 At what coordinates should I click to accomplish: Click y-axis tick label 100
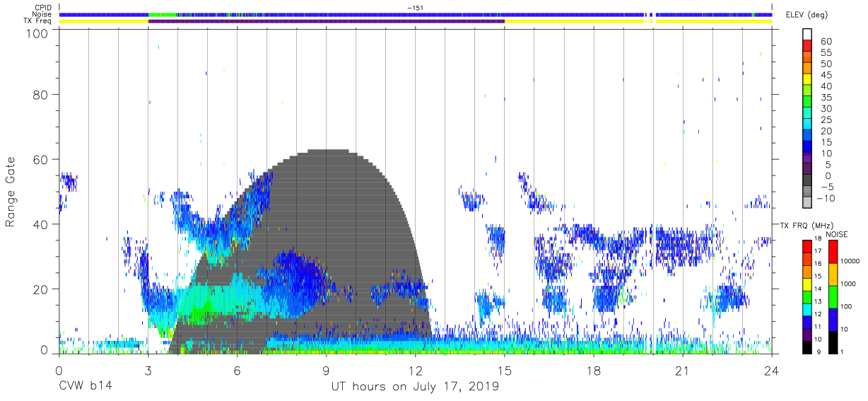tap(36, 34)
